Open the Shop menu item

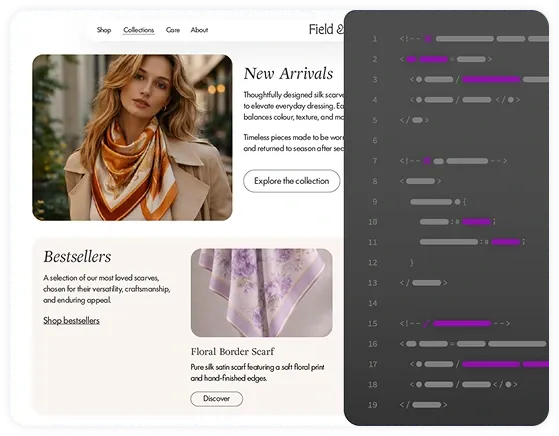pos(104,30)
